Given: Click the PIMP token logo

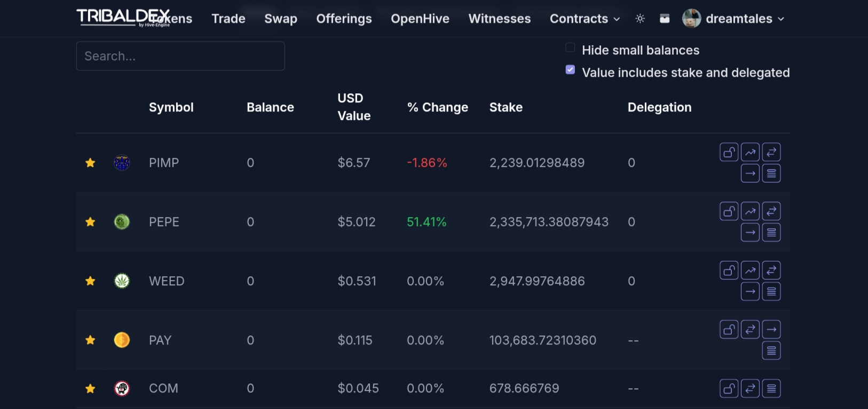Looking at the screenshot, I should click(x=122, y=163).
